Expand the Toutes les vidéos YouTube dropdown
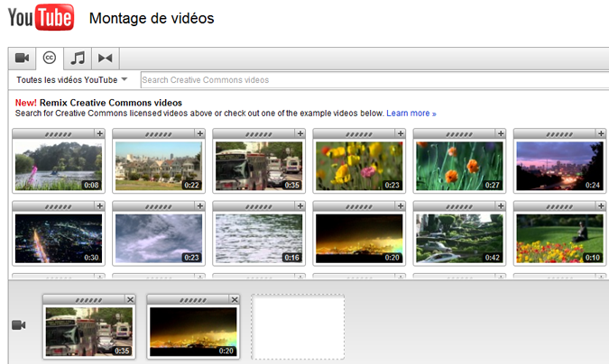Screen dimensions: 609x364 [72, 80]
